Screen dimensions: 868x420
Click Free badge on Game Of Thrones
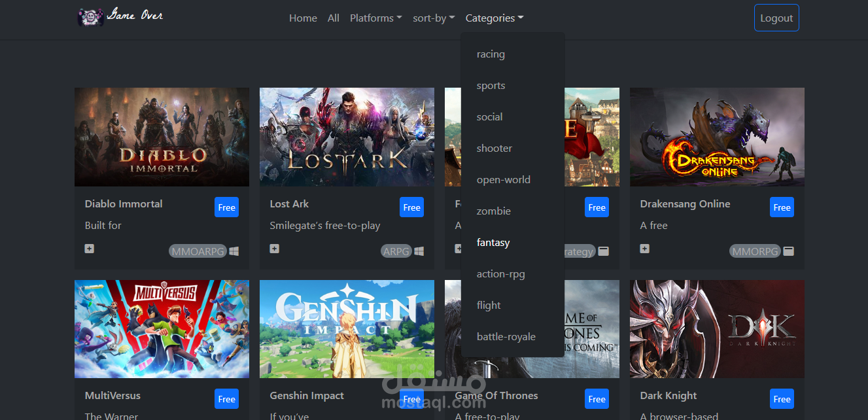click(597, 399)
